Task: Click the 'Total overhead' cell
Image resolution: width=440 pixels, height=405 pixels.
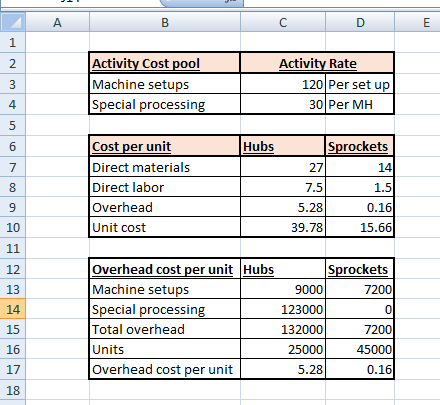Action: [165, 329]
